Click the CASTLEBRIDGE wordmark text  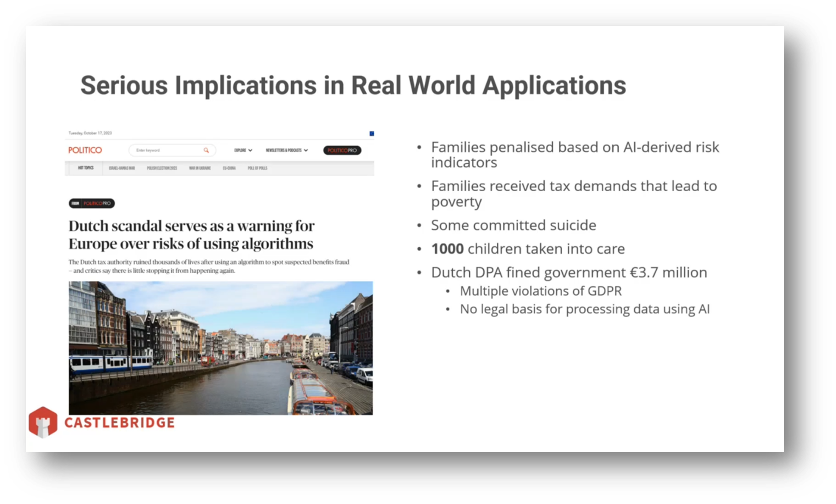coord(119,422)
